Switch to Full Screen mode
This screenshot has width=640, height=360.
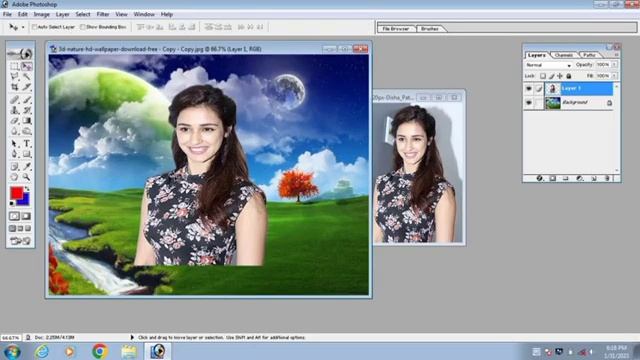(28, 229)
